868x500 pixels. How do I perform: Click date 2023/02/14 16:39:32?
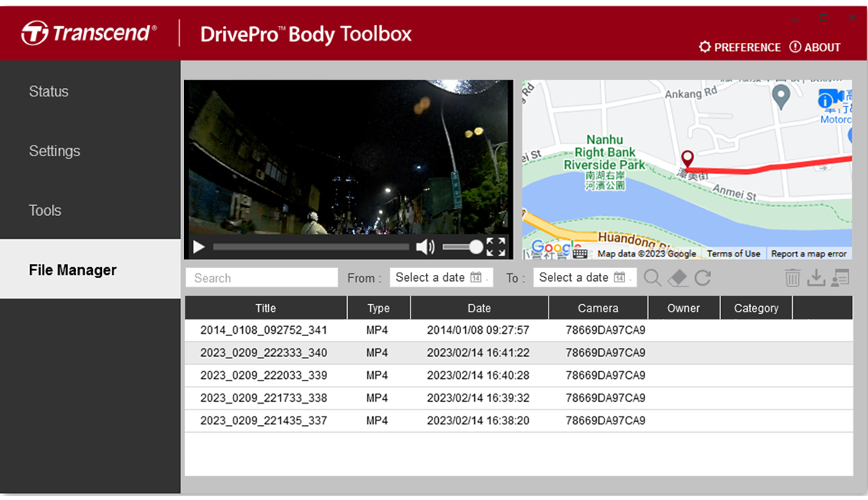(478, 398)
